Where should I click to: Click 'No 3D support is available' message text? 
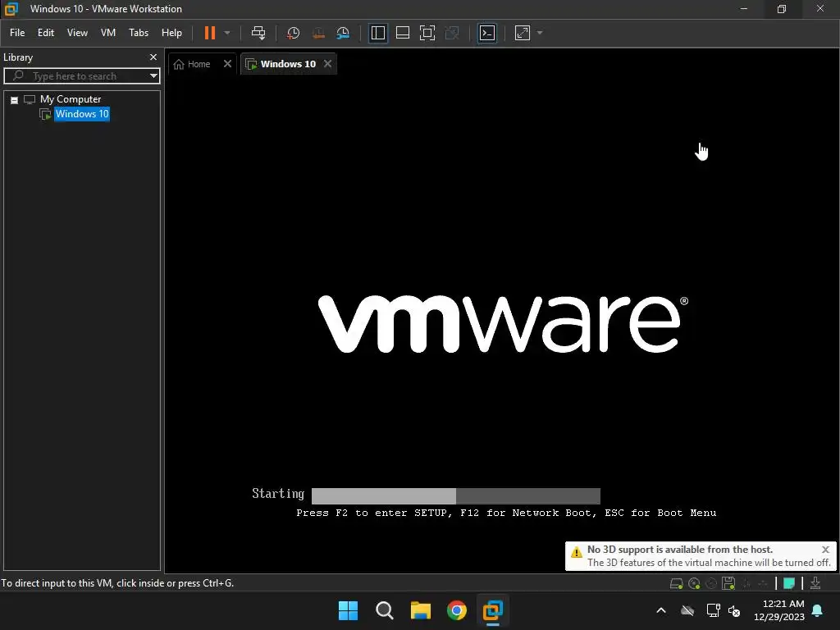[680, 549]
